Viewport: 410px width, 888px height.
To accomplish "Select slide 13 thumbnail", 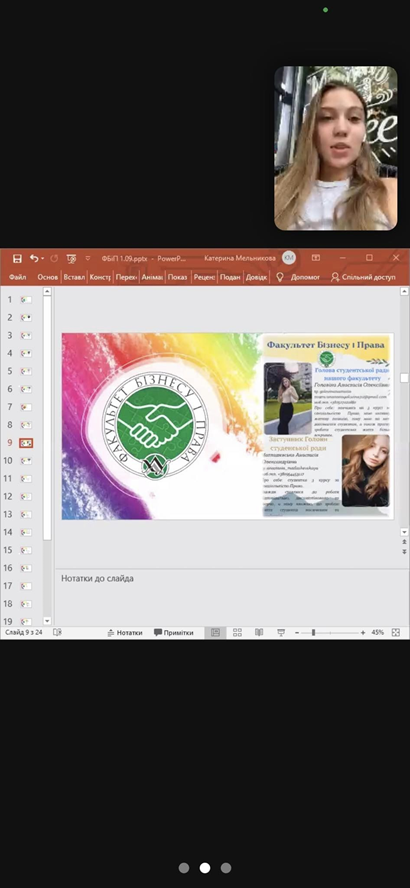I will (26, 514).
